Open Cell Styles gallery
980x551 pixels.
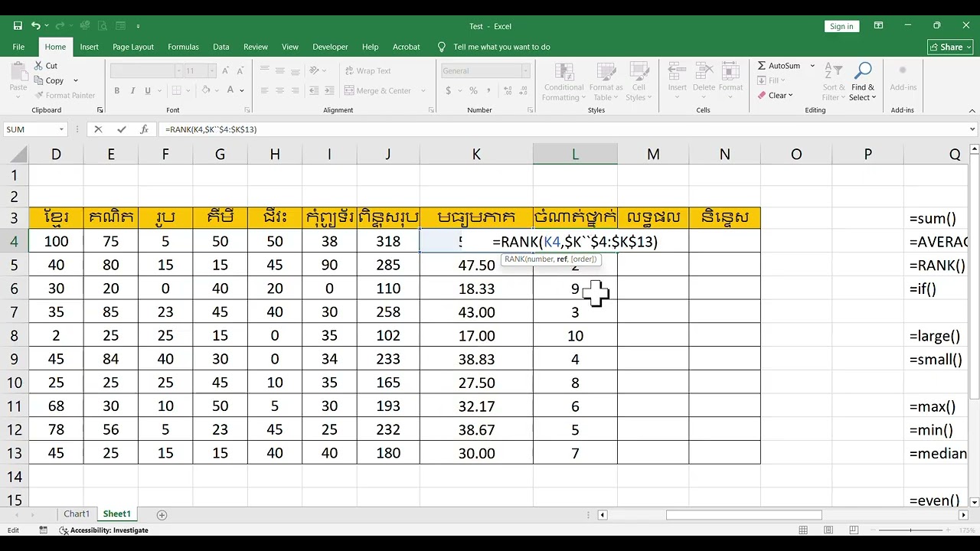pos(638,82)
